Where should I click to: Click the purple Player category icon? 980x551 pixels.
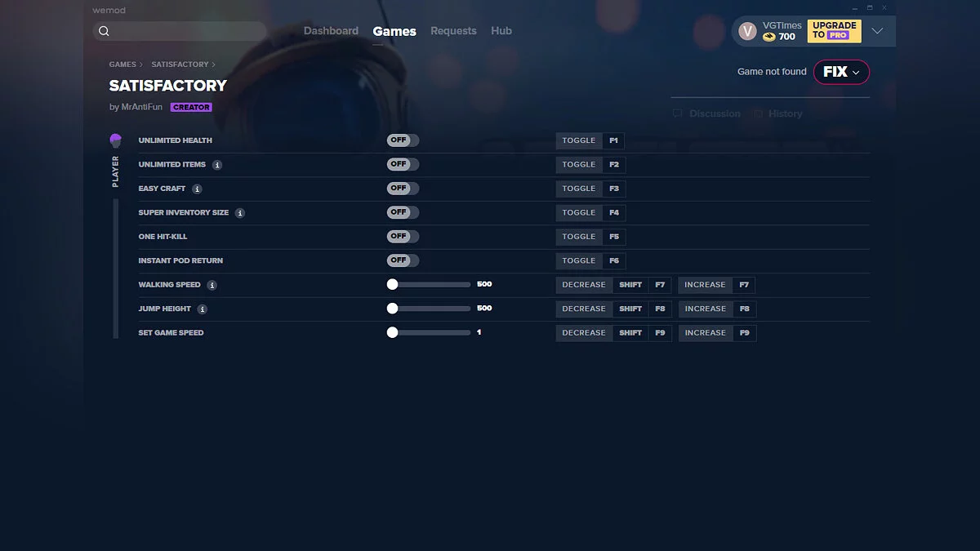click(116, 140)
